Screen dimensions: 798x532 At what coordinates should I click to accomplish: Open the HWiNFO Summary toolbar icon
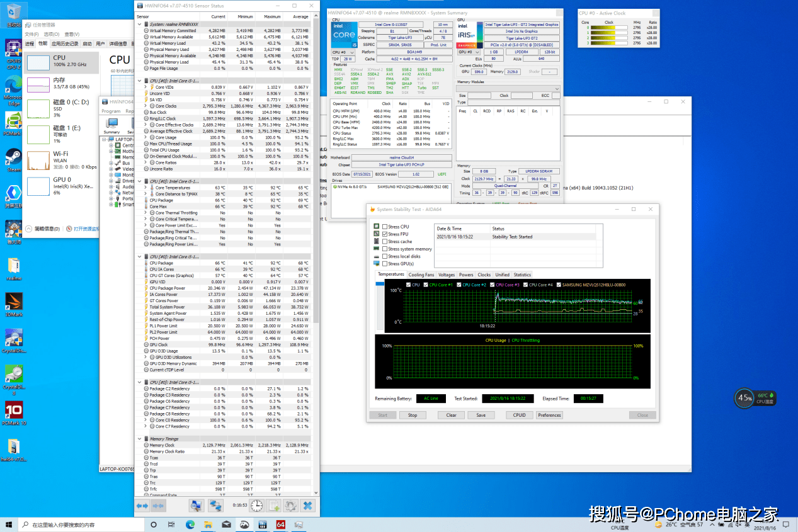[111, 125]
